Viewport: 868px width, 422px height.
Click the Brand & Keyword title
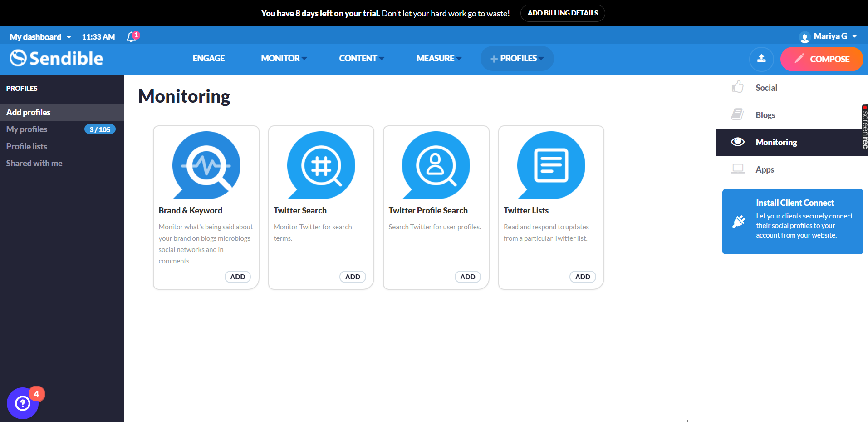tap(190, 210)
